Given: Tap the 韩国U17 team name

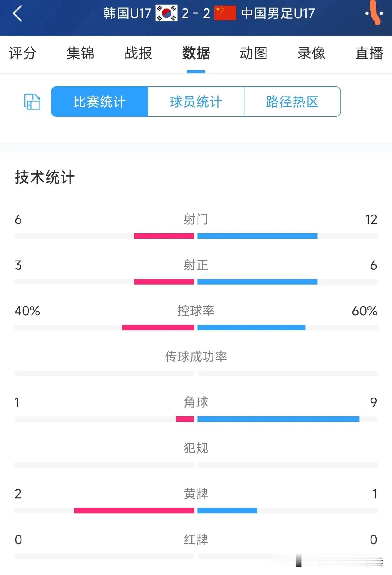Looking at the screenshot, I should click(127, 13).
